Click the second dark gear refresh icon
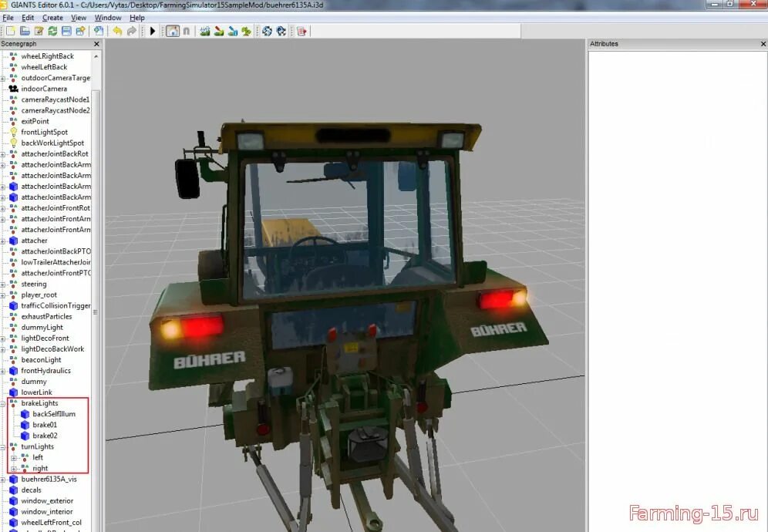768x532 pixels. [281, 32]
